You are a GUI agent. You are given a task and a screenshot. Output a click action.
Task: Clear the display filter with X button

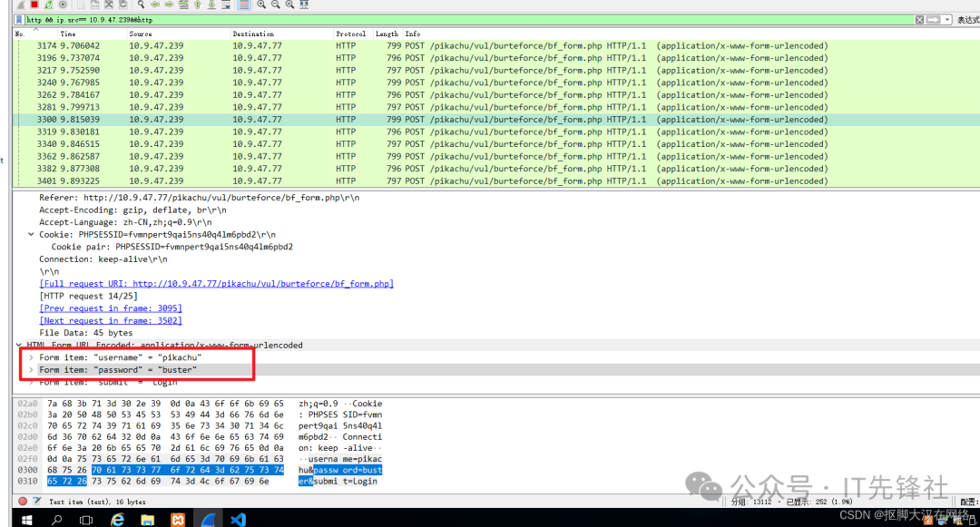919,19
